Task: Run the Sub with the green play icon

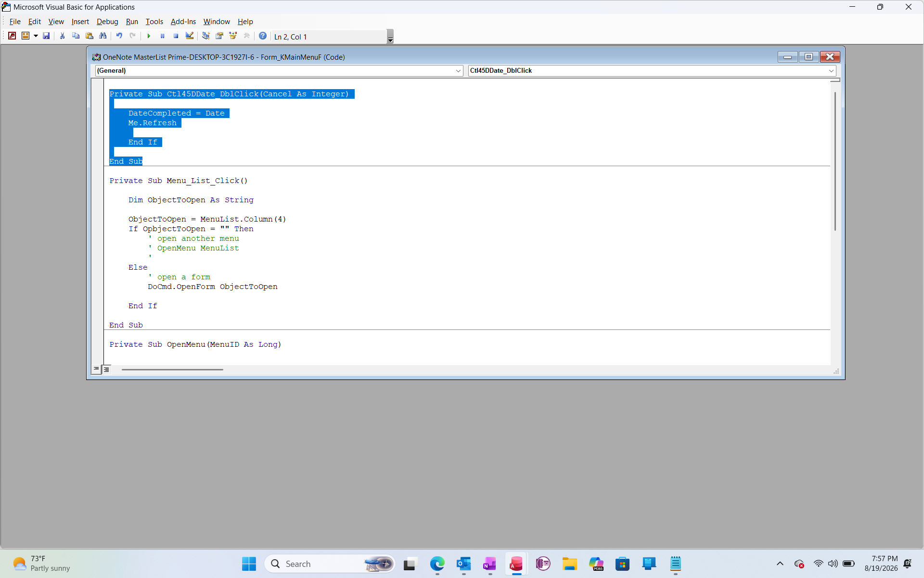Action: 149,36
